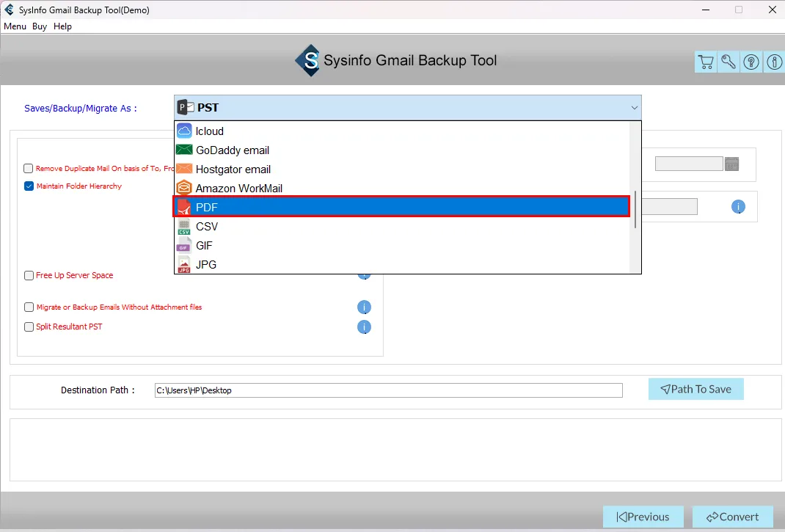Select GIF as the save format
This screenshot has width=785, height=532.
click(x=401, y=246)
